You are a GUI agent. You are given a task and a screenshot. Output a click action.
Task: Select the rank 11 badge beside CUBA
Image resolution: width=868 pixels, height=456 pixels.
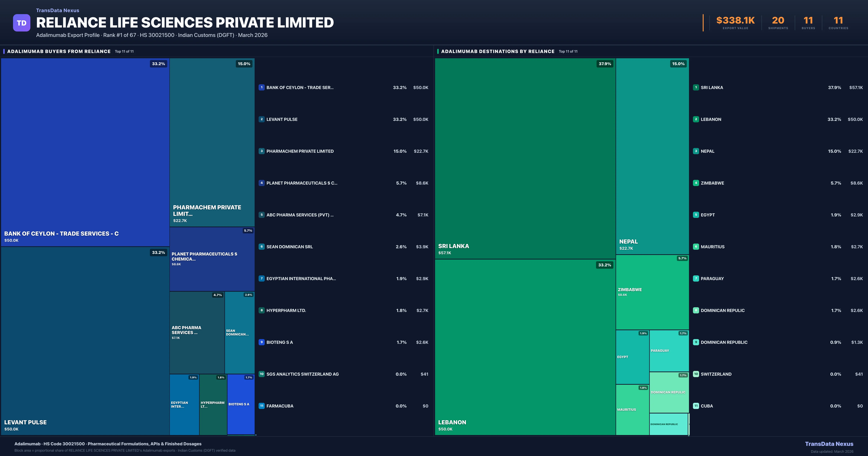(696, 406)
